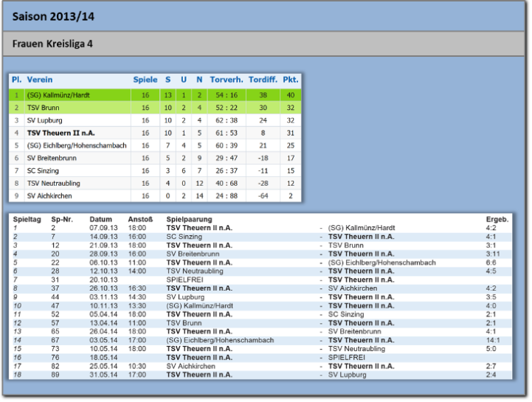Click the 'Pkt.' column header
The image size is (532, 402).
291,80
